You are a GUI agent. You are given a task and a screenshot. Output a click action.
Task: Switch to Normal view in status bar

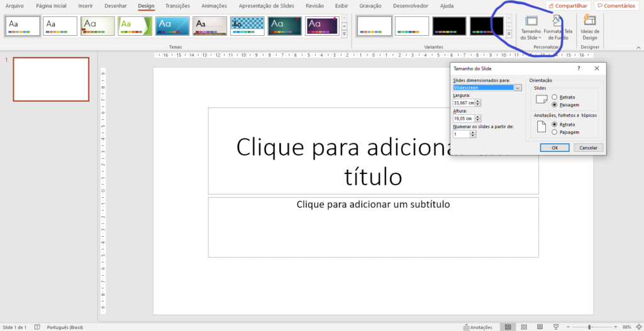point(508,327)
